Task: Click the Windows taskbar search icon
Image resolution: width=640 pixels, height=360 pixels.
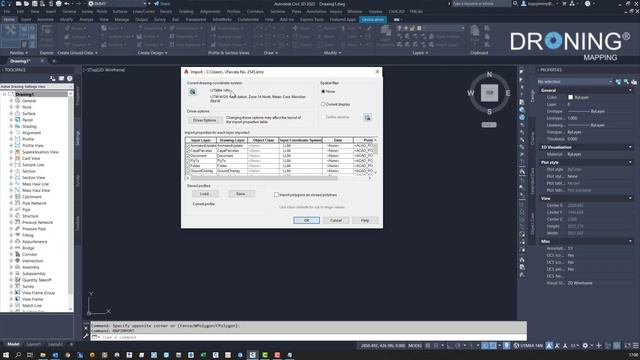Action: tap(18, 355)
